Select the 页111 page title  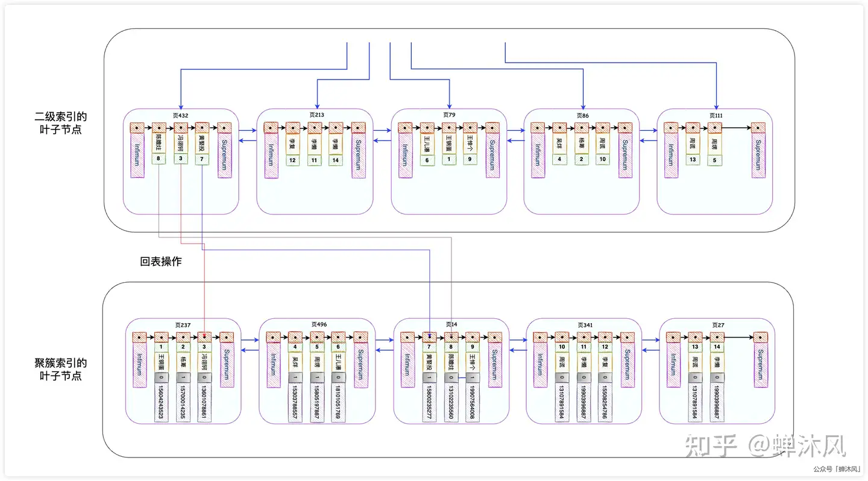coord(715,115)
